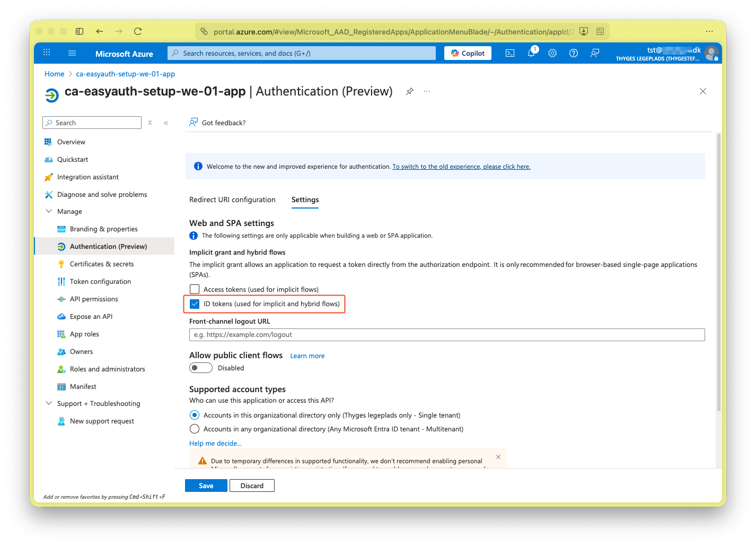Pin this blade with the pin icon
The width and height of the screenshot is (756, 546).
click(410, 91)
